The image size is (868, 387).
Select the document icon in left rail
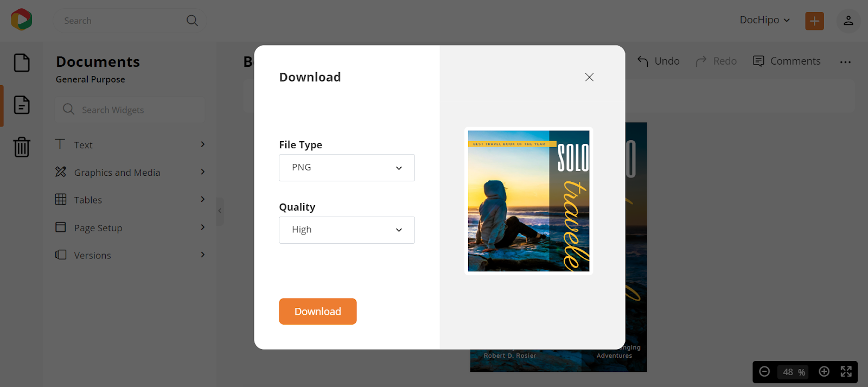(22, 105)
